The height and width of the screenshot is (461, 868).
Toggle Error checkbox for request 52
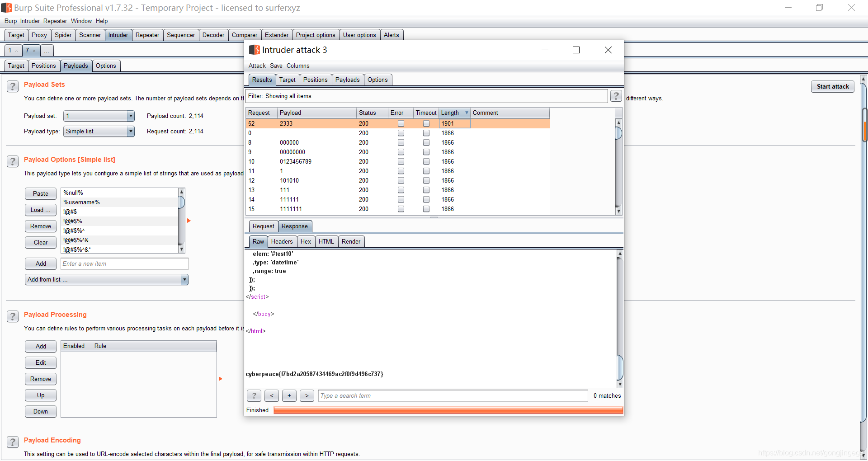(401, 123)
